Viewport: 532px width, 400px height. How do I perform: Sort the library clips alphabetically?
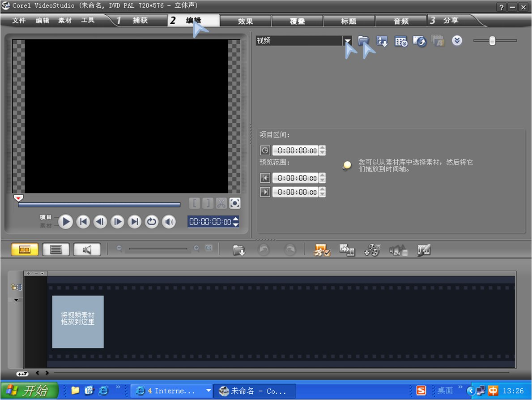(x=382, y=41)
